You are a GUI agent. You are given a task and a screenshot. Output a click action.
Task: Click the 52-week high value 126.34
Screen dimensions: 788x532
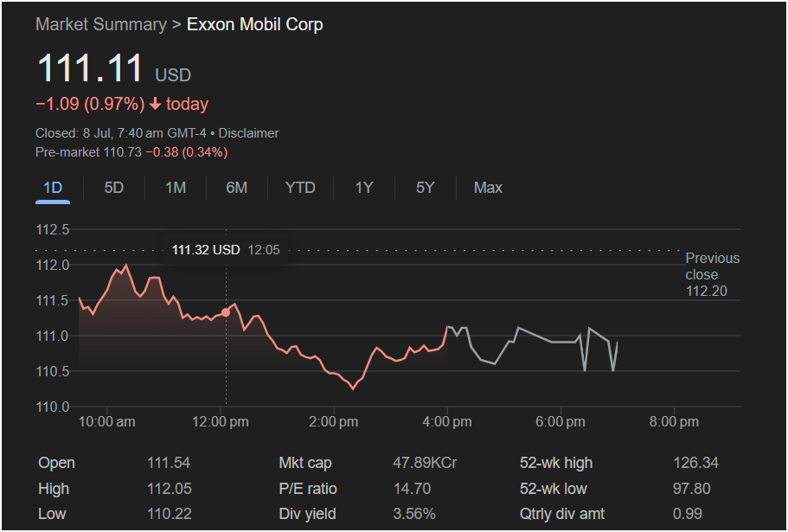click(695, 463)
